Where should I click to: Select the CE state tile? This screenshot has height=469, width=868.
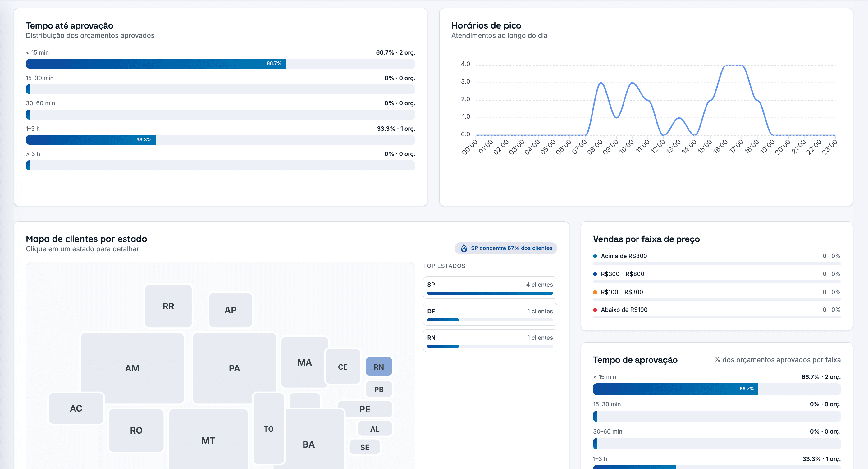(x=343, y=367)
